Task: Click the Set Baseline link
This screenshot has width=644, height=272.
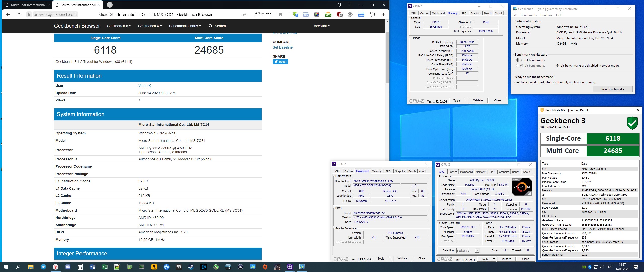Action: pyautogui.click(x=283, y=47)
